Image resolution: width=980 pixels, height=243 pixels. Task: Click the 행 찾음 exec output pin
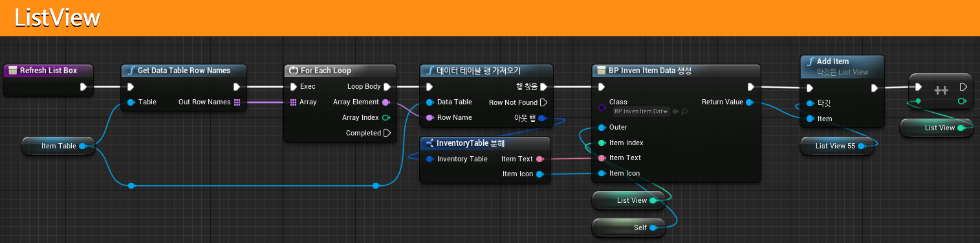(543, 86)
